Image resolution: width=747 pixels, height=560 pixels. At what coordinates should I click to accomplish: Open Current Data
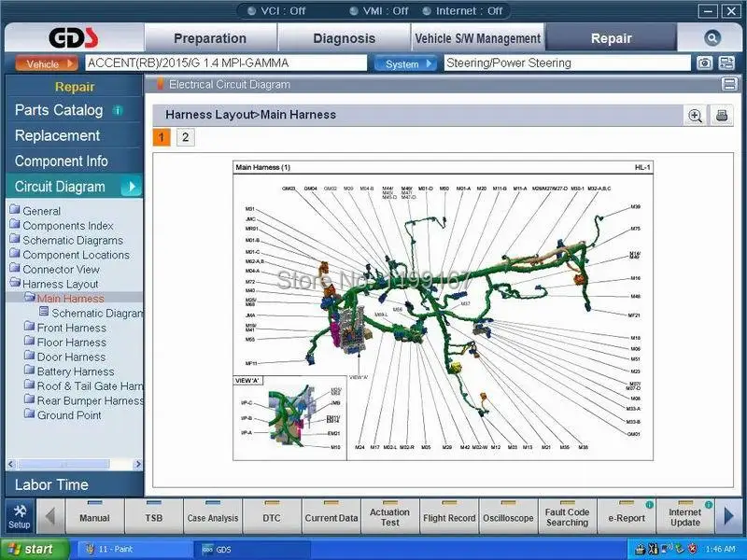(x=331, y=516)
